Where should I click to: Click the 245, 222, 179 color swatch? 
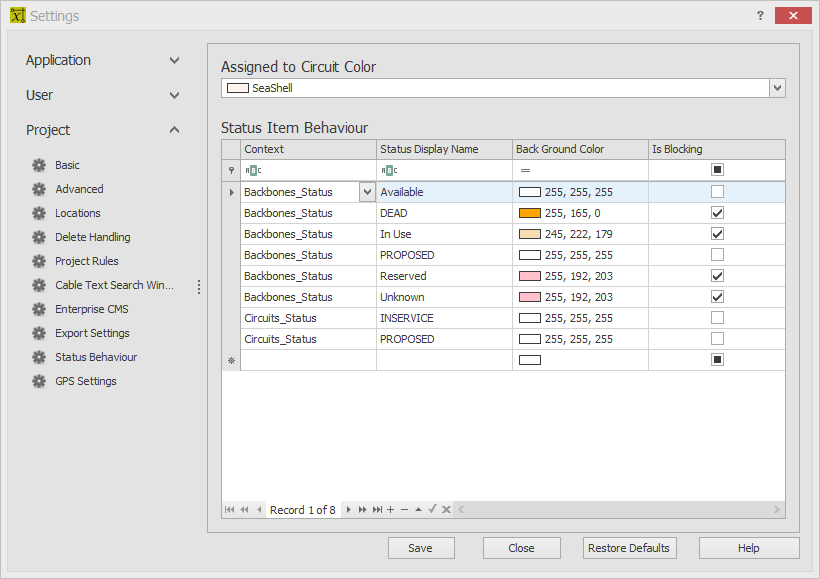tap(530, 234)
